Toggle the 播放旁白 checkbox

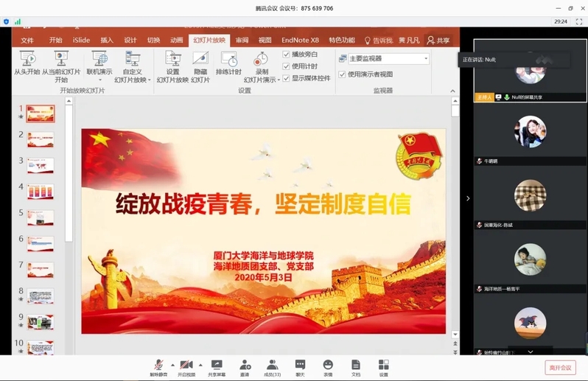(x=287, y=55)
